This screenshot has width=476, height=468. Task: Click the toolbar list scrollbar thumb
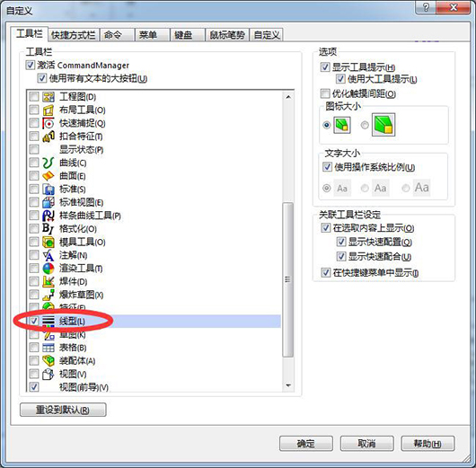point(287,279)
